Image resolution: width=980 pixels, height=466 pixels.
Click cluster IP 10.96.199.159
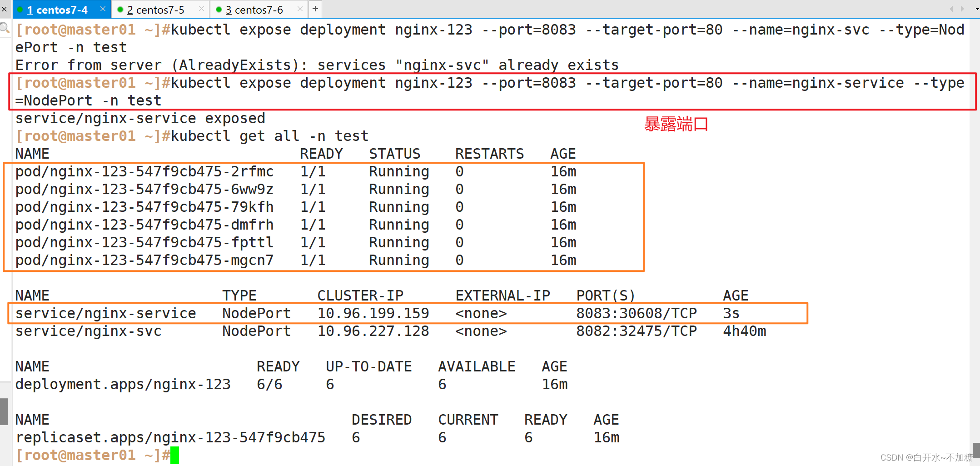click(x=373, y=313)
